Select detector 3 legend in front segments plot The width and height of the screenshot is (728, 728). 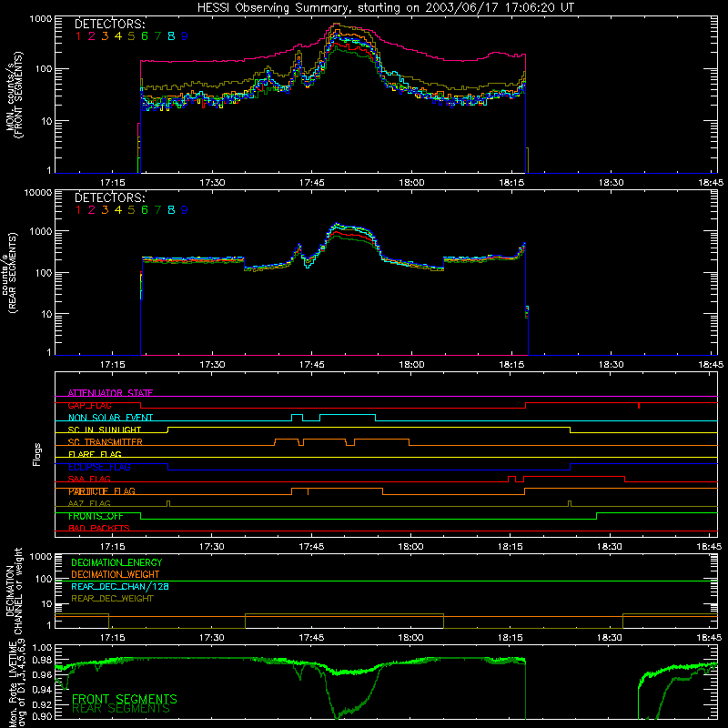pos(105,36)
